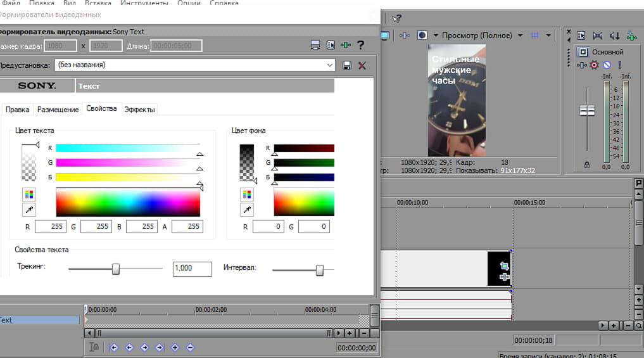Viewport: 644px width, 358px height.
Task: Open the master bus FX gear icon
Action: pos(594,65)
